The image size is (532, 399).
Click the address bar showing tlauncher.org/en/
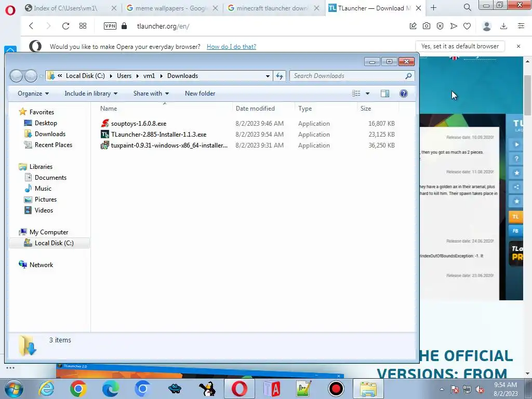163,26
